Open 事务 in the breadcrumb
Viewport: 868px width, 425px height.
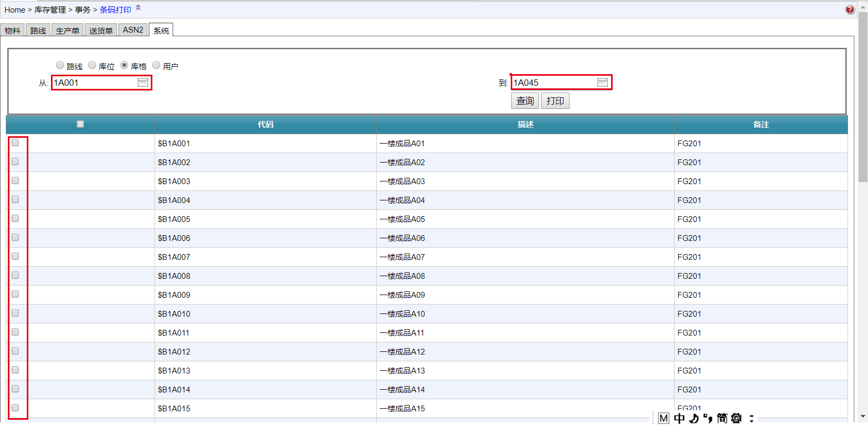[x=82, y=10]
